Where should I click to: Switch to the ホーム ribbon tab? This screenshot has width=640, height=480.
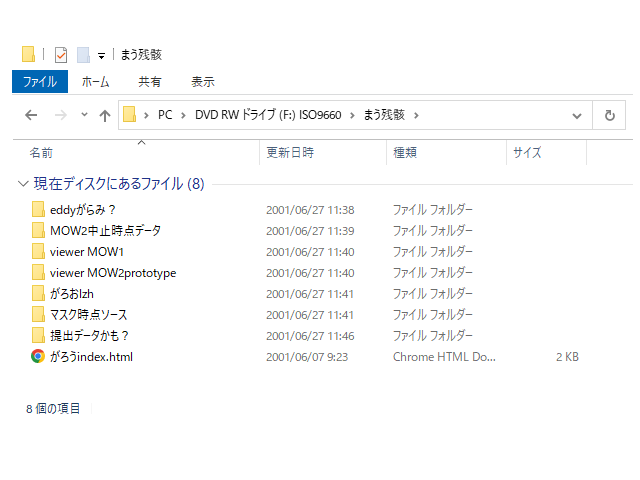click(95, 82)
